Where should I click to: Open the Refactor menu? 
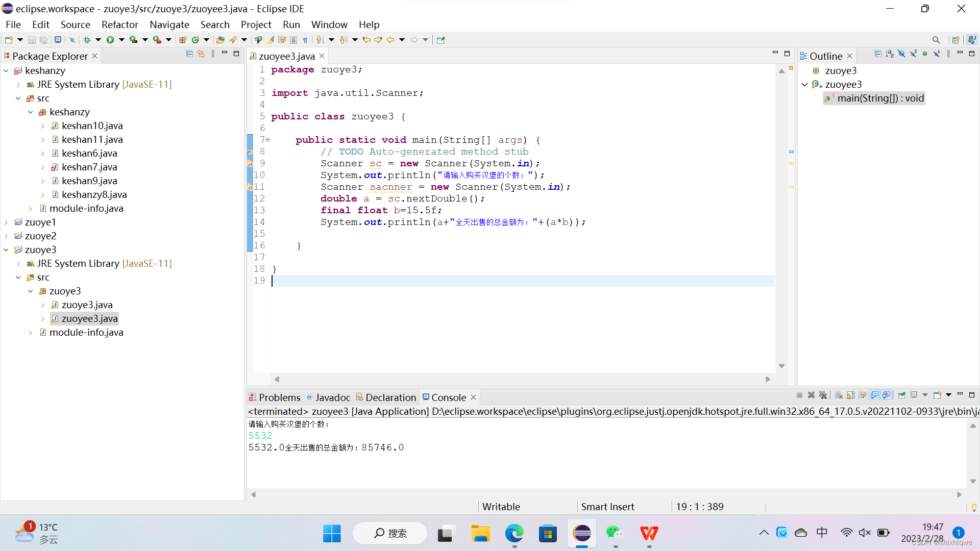(119, 24)
